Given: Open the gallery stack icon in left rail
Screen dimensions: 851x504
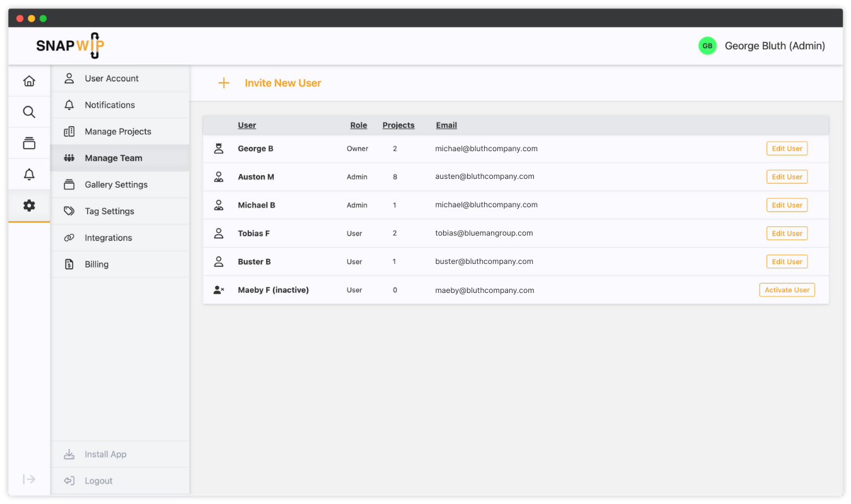Looking at the screenshot, I should [x=29, y=143].
